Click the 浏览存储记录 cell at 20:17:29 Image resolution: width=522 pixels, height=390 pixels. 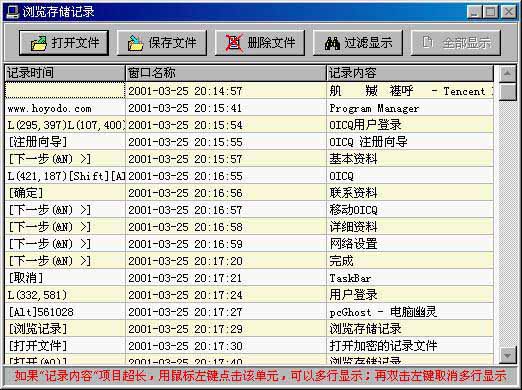coord(410,329)
